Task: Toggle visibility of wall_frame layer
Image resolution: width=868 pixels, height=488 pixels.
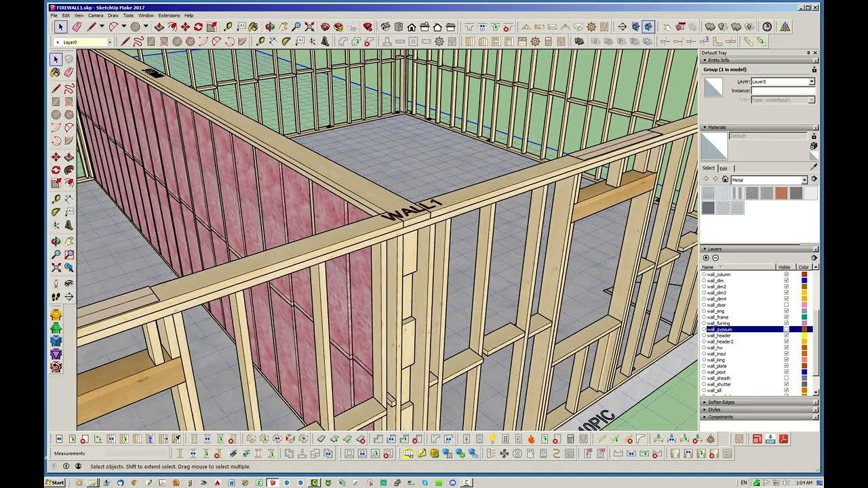Action: 786,317
